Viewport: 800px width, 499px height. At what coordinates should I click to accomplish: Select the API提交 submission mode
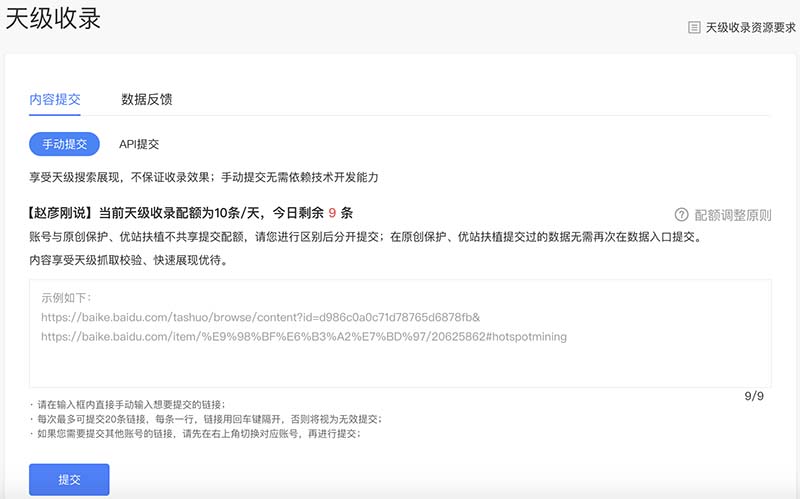point(139,144)
